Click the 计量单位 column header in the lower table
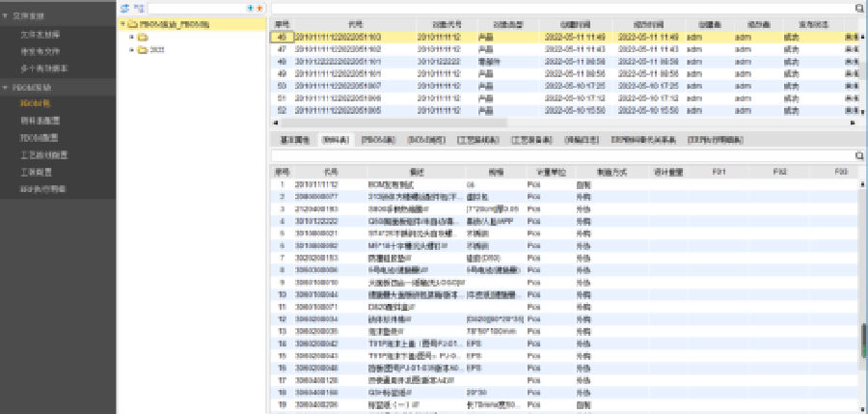The image size is (868, 414). [x=550, y=173]
